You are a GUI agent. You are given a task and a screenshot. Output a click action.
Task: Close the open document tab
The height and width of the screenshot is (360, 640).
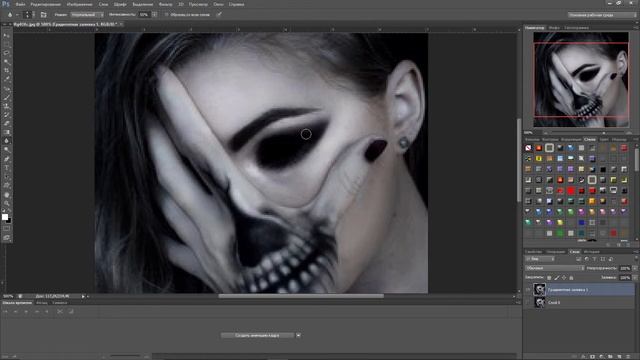[x=121, y=24]
